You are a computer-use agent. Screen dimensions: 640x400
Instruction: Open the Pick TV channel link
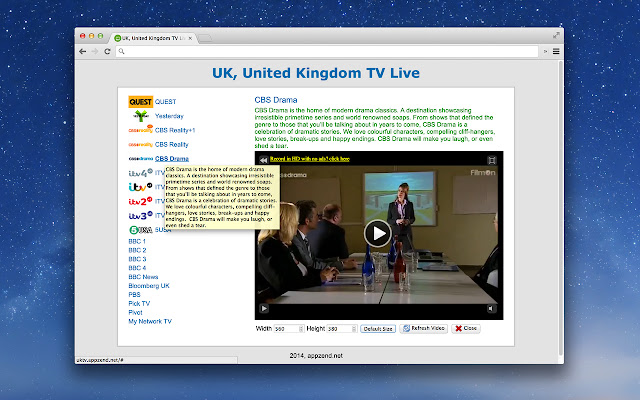tap(139, 304)
